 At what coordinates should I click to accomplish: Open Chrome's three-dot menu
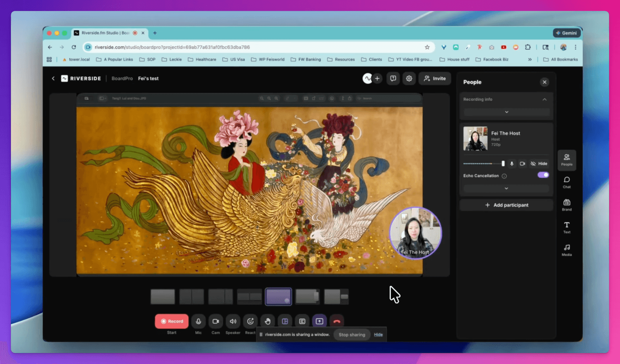click(x=575, y=47)
